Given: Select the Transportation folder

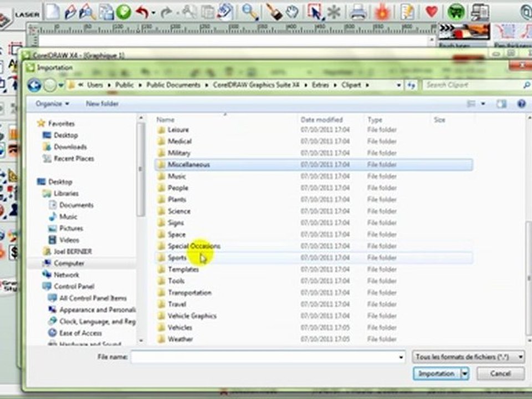Looking at the screenshot, I should click(314, 293).
